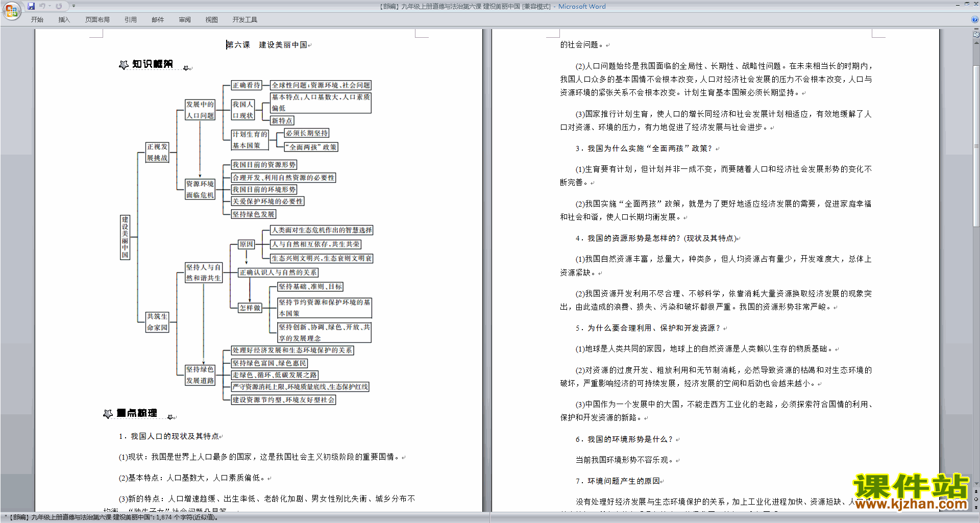Click the 正视发展挑战 diagram box
Image resolution: width=980 pixels, height=523 pixels.
pos(157,152)
